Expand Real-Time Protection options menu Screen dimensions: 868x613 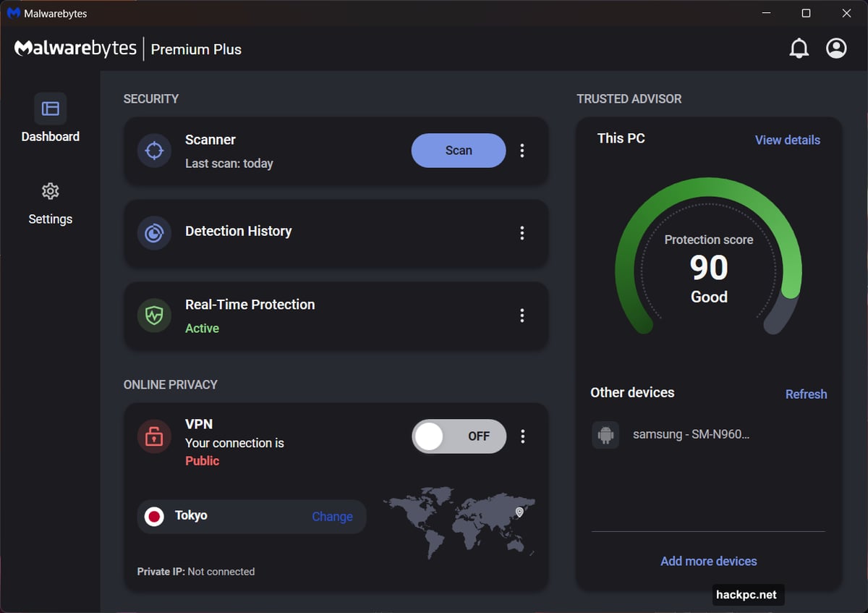pyautogui.click(x=522, y=315)
